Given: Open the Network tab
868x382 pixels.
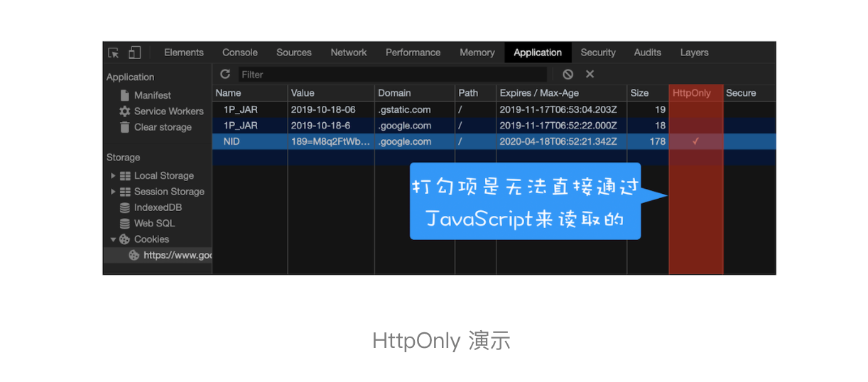Looking at the screenshot, I should [349, 53].
